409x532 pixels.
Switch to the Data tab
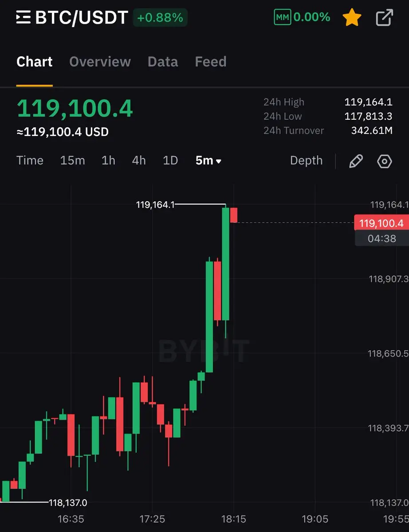point(163,62)
